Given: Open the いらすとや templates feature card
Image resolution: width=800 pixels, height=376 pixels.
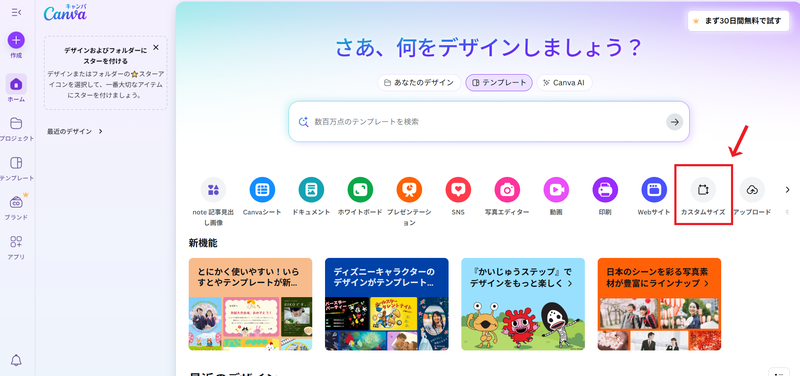Looking at the screenshot, I should click(251, 304).
